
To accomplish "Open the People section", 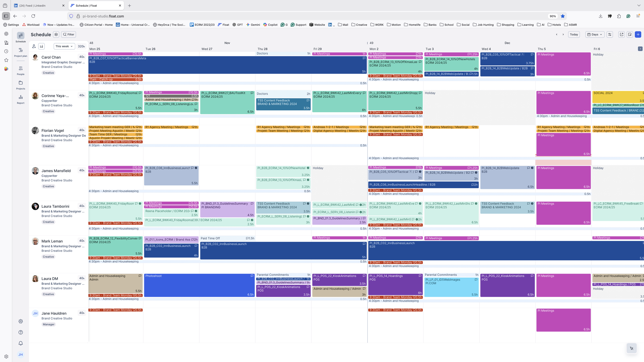I will [x=21, y=70].
